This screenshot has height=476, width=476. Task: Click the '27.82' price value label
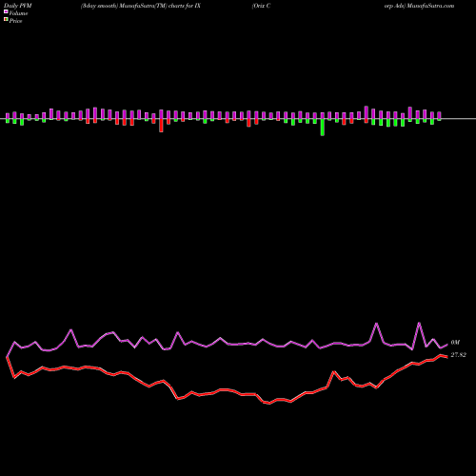[x=458, y=355]
